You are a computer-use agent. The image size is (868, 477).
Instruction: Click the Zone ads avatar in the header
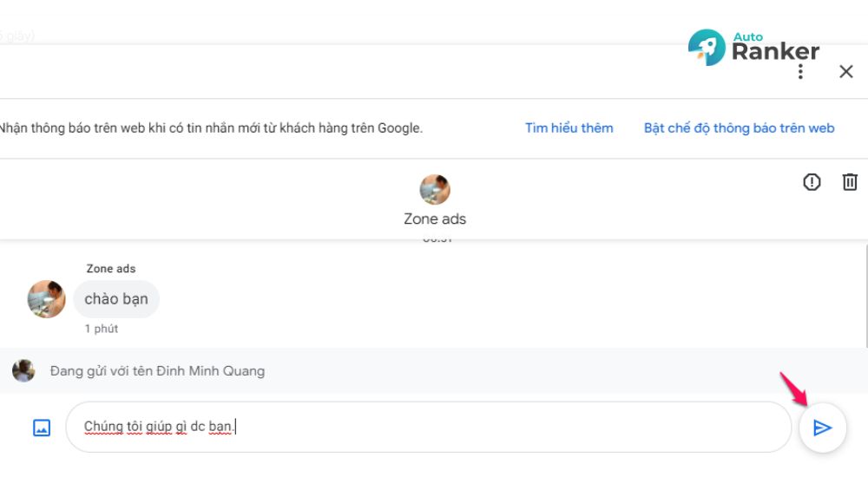point(435,189)
